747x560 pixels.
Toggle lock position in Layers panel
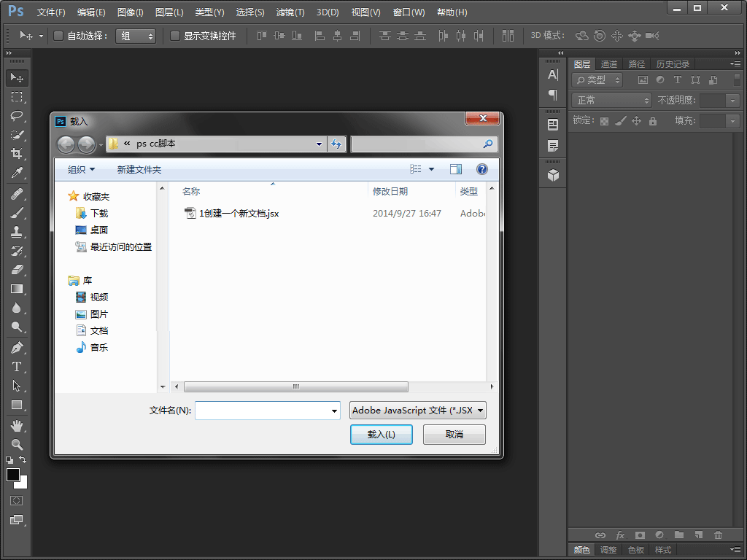click(x=636, y=121)
